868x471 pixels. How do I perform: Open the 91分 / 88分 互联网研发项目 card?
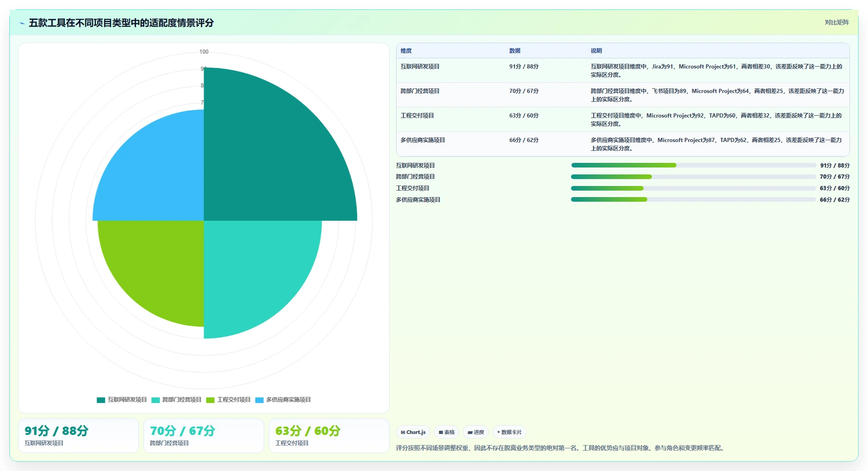pos(78,436)
